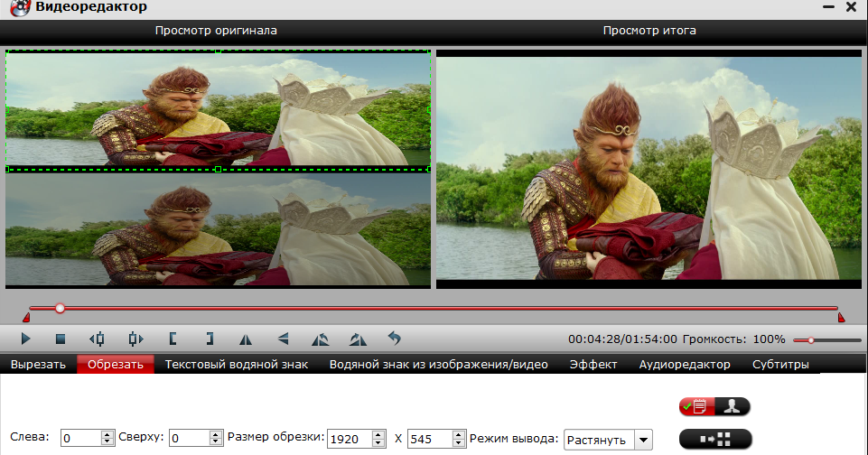Click the left-middle green crop handle

pos(7,110)
